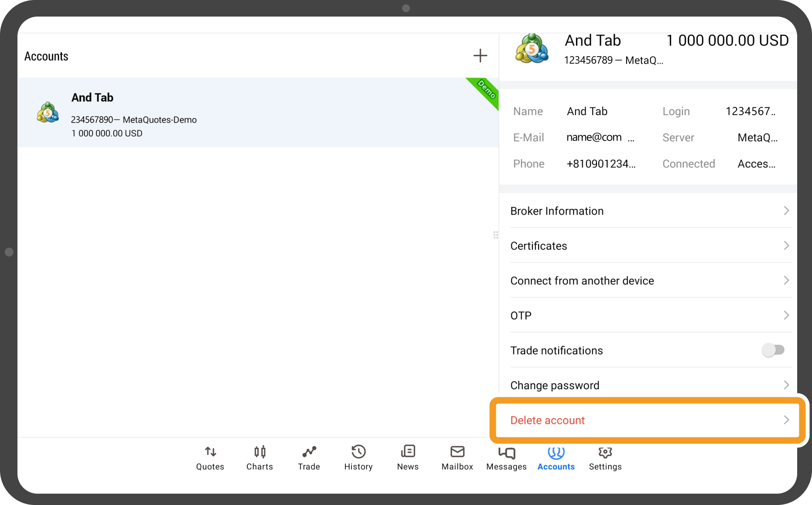Toggle Trade notifications switch
This screenshot has height=505, width=812.
(773, 350)
